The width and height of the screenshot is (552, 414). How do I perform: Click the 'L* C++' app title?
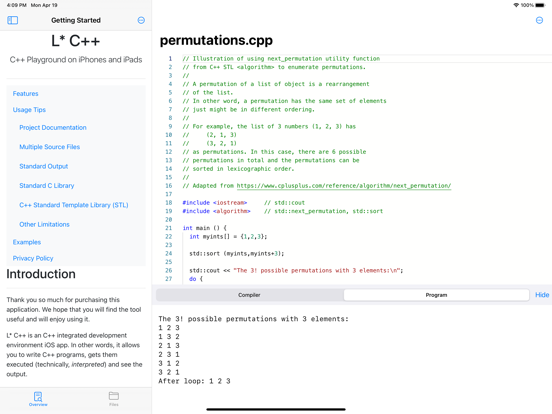coord(76,41)
